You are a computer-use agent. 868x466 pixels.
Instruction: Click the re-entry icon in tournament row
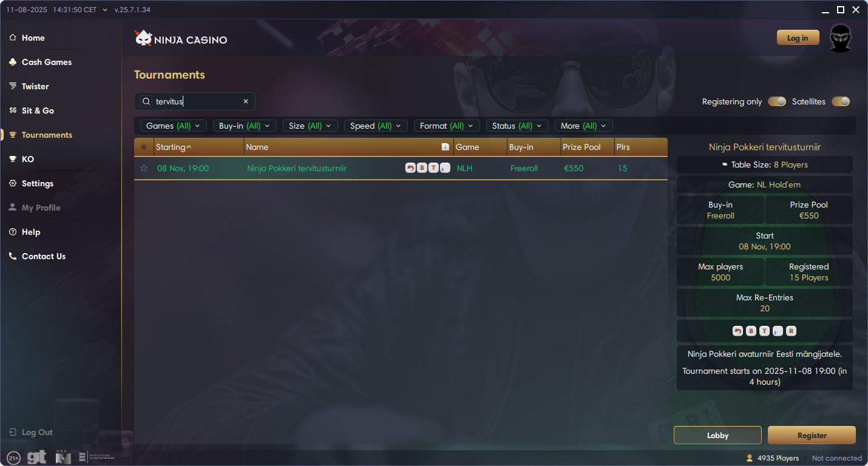pyautogui.click(x=410, y=168)
